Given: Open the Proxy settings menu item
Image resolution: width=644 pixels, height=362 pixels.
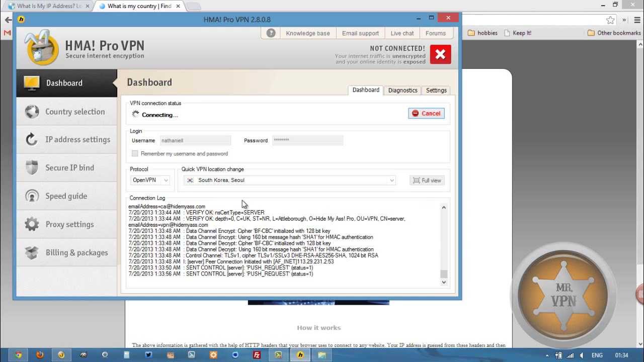Looking at the screenshot, I should 66,224.
